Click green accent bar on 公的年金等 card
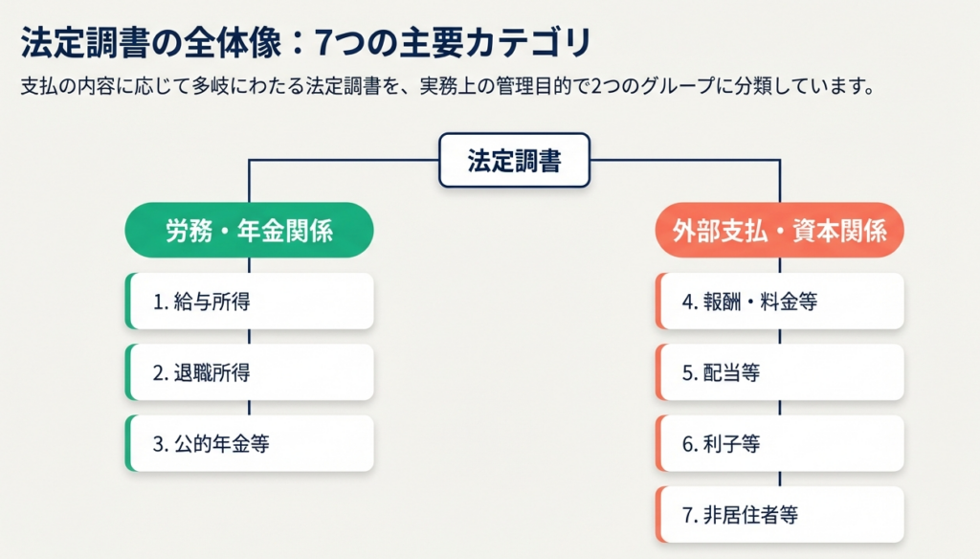Screen dimensions: 980x559 [127, 443]
